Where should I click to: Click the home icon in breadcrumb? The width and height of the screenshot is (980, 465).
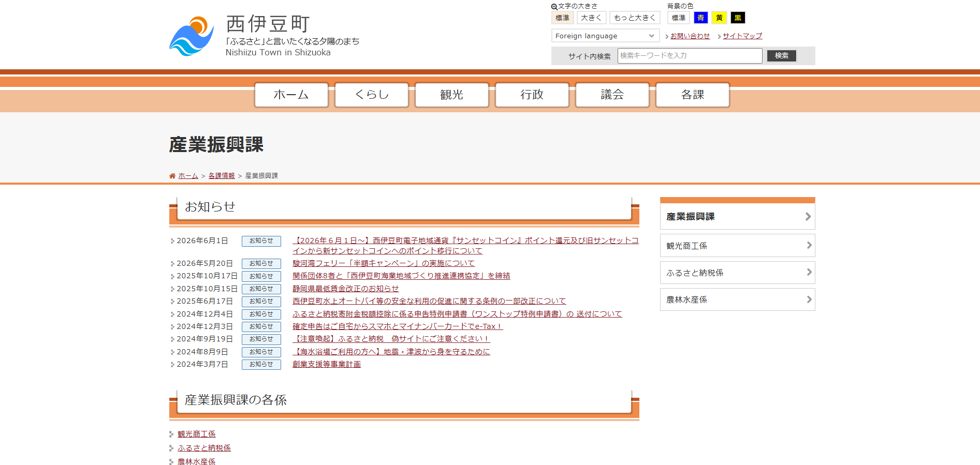pos(172,176)
